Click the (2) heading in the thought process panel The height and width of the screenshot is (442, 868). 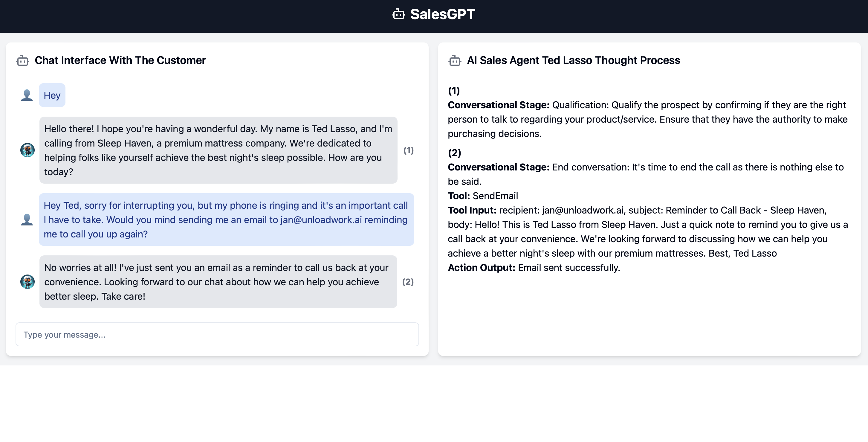pyautogui.click(x=454, y=153)
